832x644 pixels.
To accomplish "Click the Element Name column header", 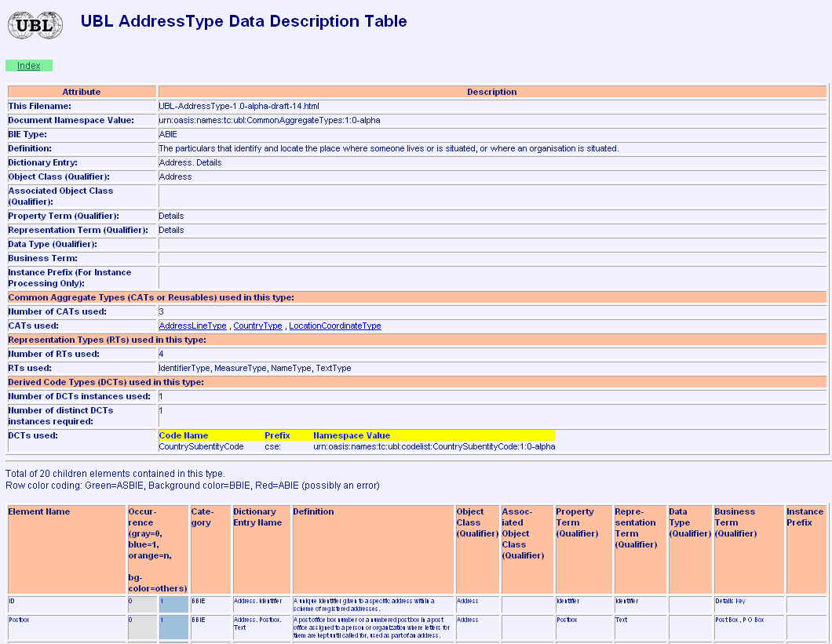I will coord(39,511).
